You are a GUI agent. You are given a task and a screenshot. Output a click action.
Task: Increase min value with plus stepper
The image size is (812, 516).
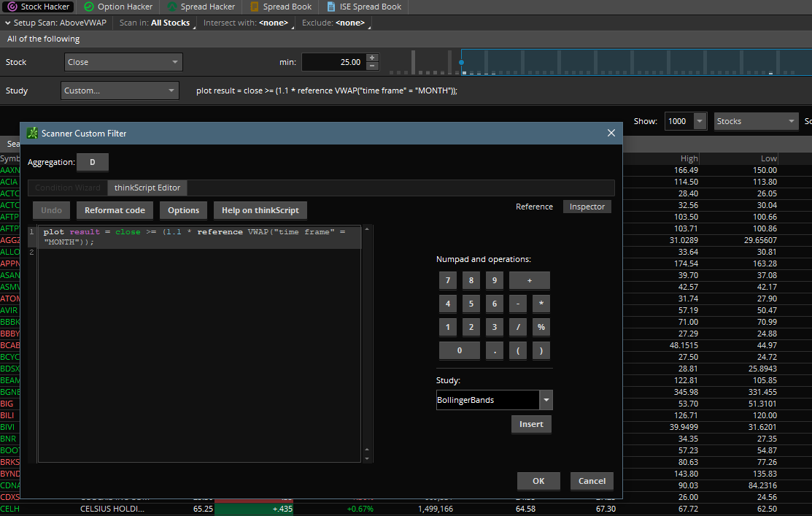372,58
